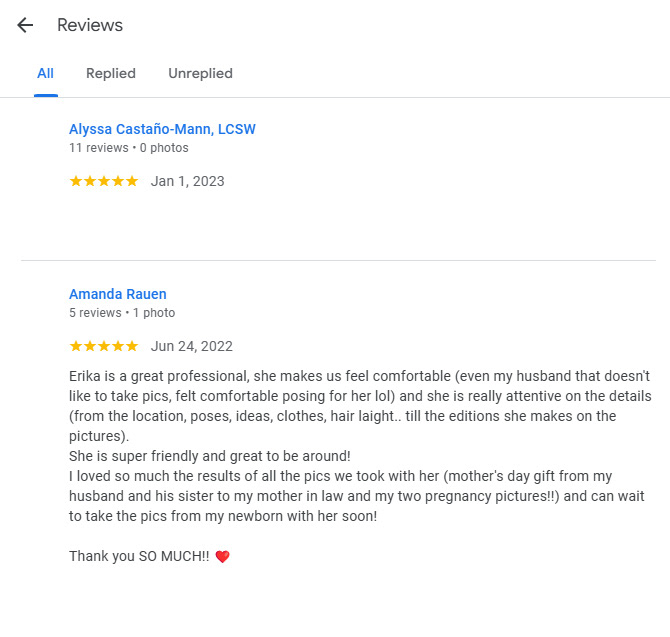Click the first star in Alyssa's rating
Screen dimensions: 670x637
(x=76, y=181)
